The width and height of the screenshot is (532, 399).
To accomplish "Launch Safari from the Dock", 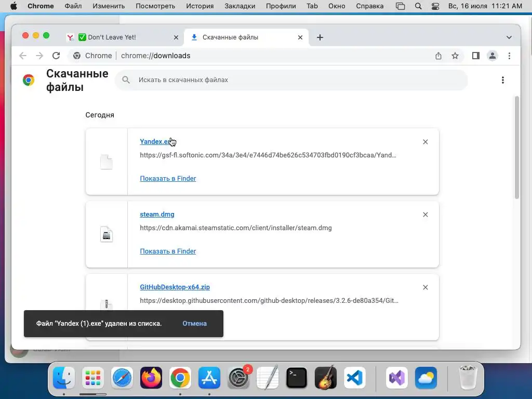I will pos(122,378).
